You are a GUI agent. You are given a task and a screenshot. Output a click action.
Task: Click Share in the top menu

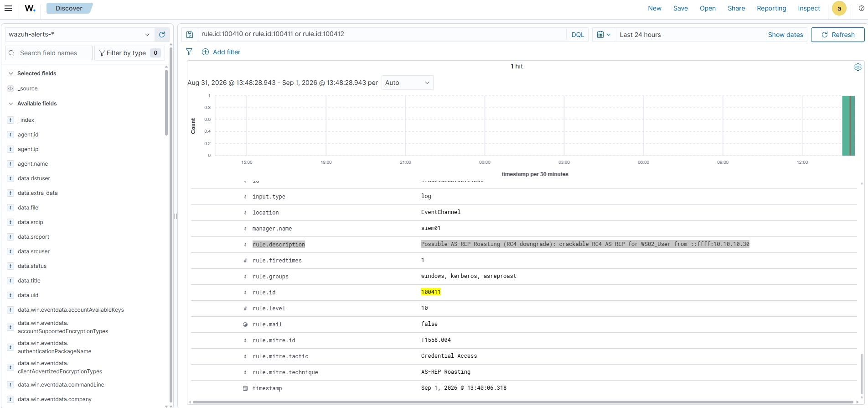tap(736, 8)
